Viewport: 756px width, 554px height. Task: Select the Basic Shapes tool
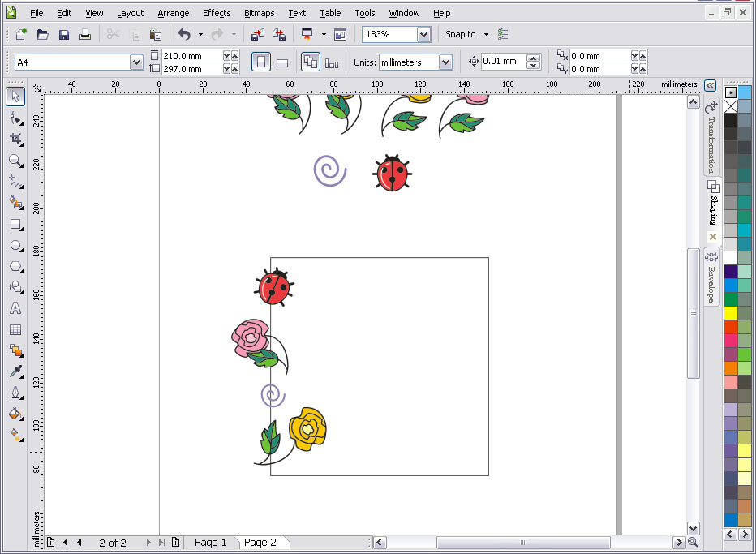click(15, 287)
